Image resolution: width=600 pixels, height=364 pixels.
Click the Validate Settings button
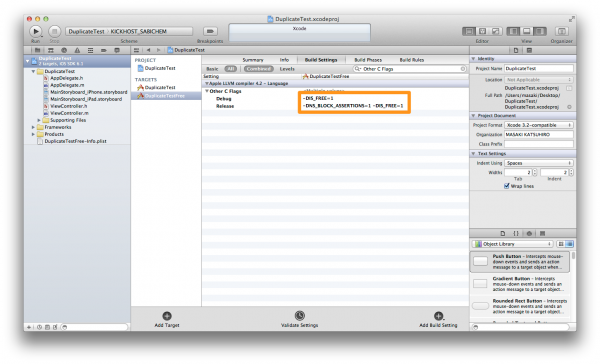pyautogui.click(x=300, y=319)
